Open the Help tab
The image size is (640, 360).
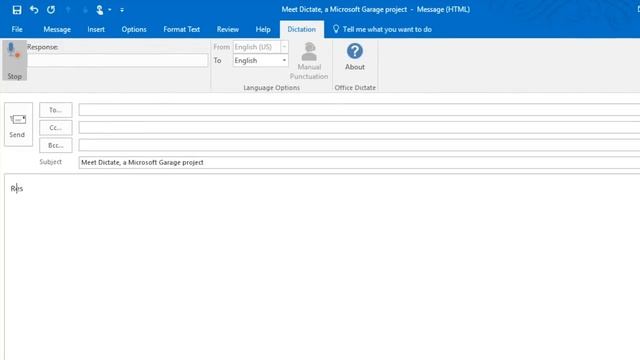click(x=263, y=29)
